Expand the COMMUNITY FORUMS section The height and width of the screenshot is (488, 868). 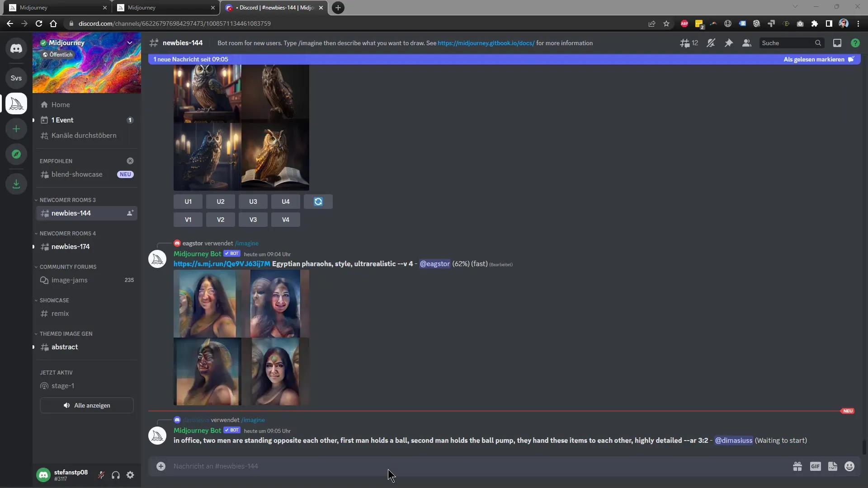pos(67,266)
